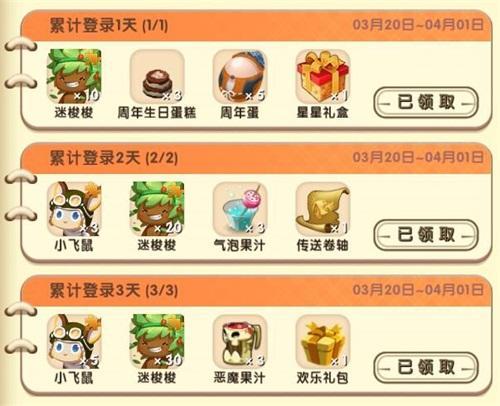This screenshot has width=500, height=406.
Task: Tap the 周年蛋 egg reward icon
Action: point(240,76)
